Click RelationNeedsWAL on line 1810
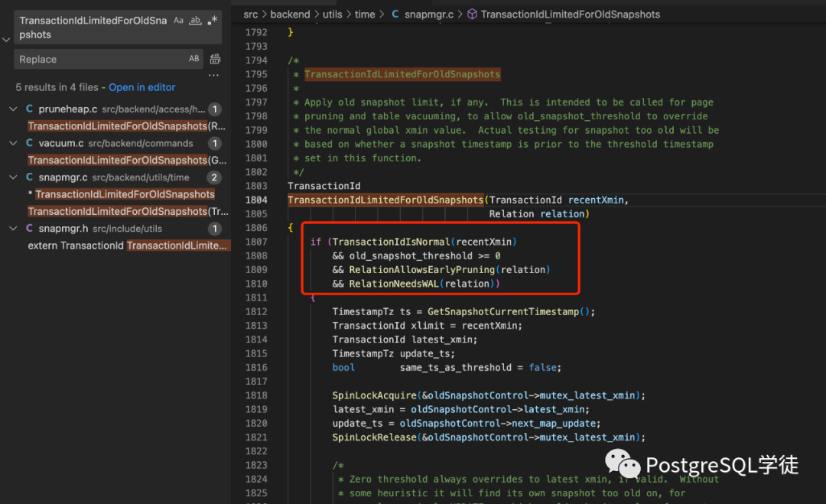 coord(394,284)
